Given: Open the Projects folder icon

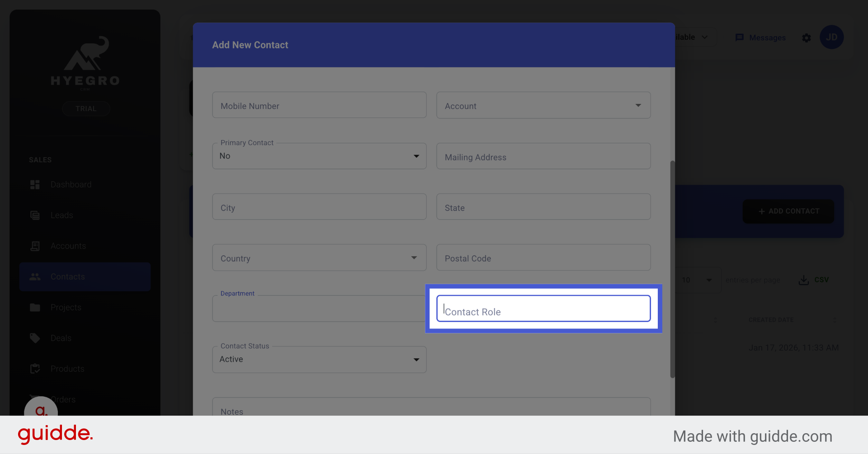Looking at the screenshot, I should [35, 307].
